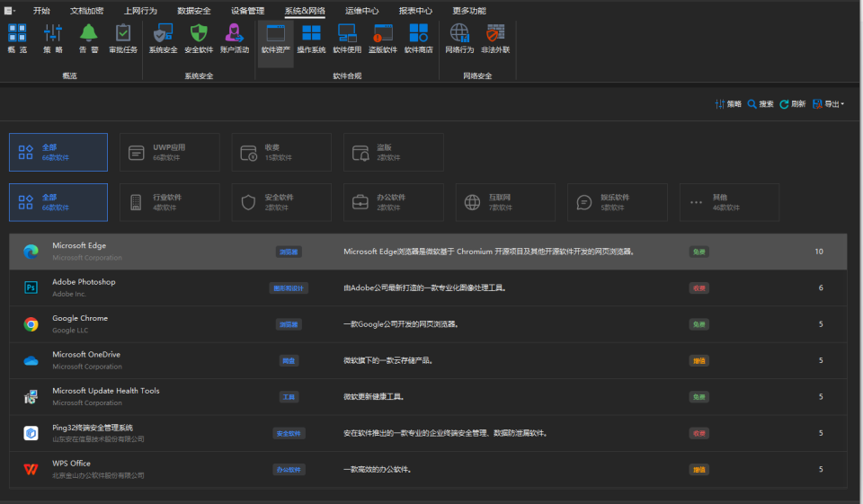863x504 pixels.
Task: Switch to the 系统&网络 tab
Action: pyautogui.click(x=305, y=11)
